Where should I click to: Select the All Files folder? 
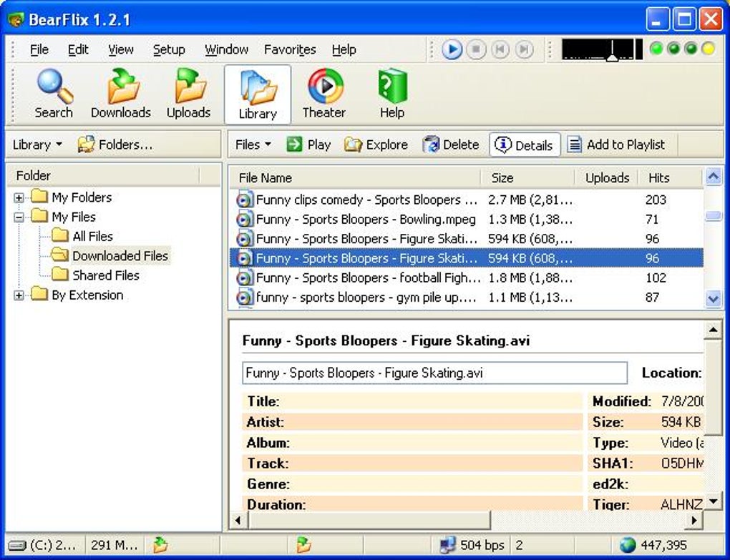pos(92,237)
